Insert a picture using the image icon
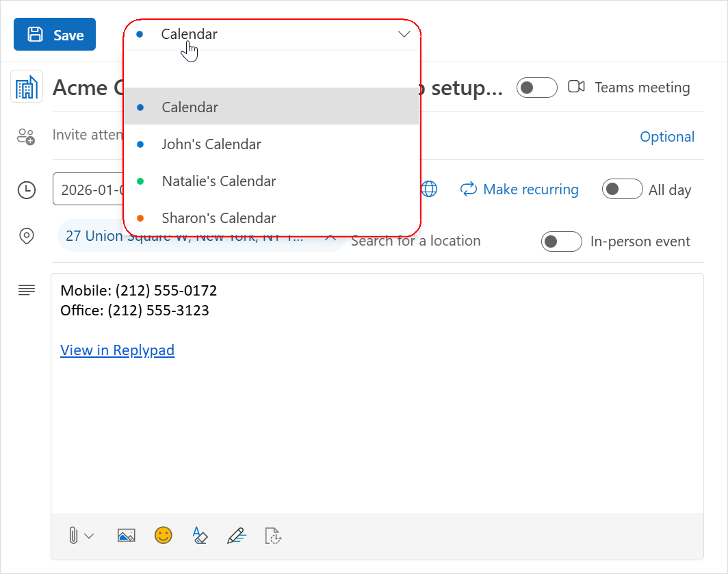The width and height of the screenshot is (728, 574). tap(127, 536)
